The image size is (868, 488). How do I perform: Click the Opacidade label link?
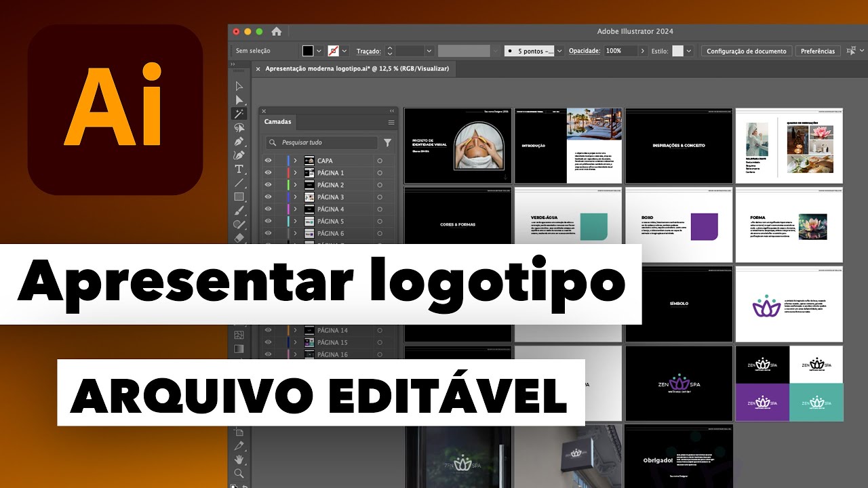click(x=585, y=51)
